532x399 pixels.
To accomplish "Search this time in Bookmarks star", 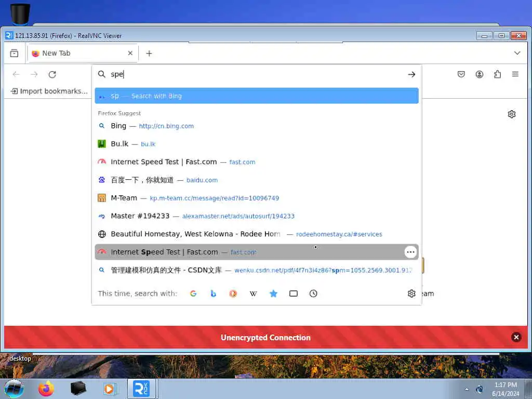I will tap(273, 294).
